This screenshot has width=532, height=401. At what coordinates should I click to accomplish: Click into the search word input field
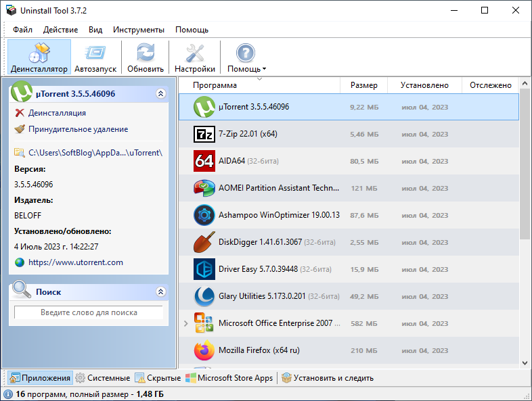(89, 312)
